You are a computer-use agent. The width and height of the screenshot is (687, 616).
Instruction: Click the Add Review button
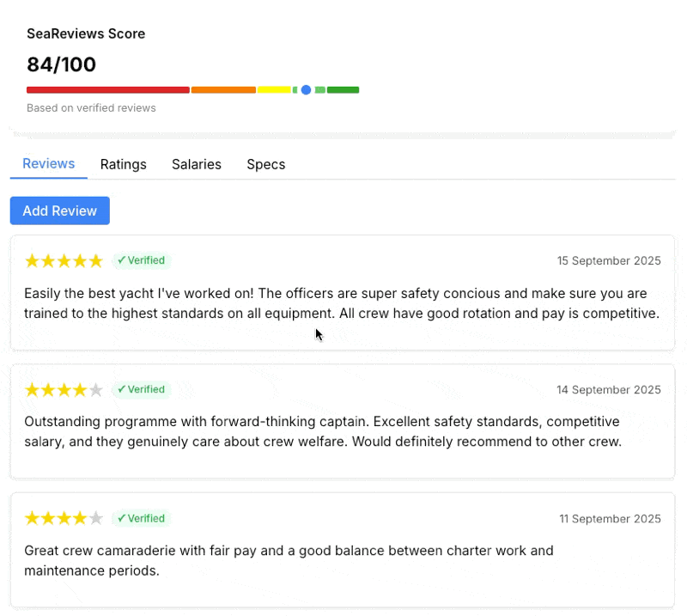pos(60,210)
